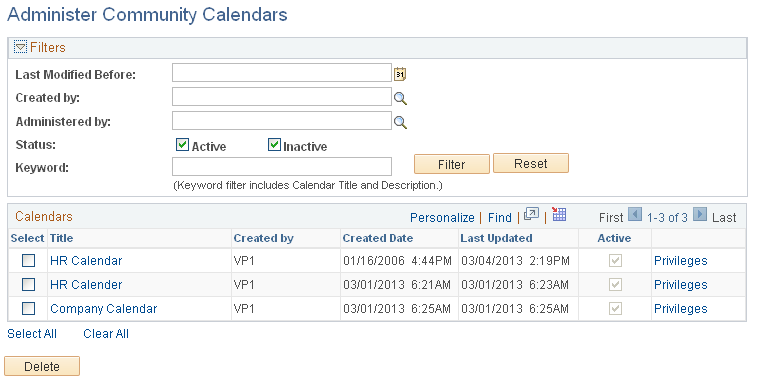765x387 pixels.
Task: Sort by Select column header
Action: click(x=27, y=238)
